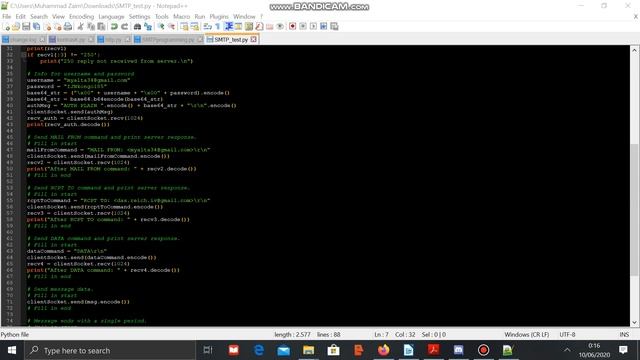
Task: Collapse the code fold at line 32
Action: click(24, 55)
